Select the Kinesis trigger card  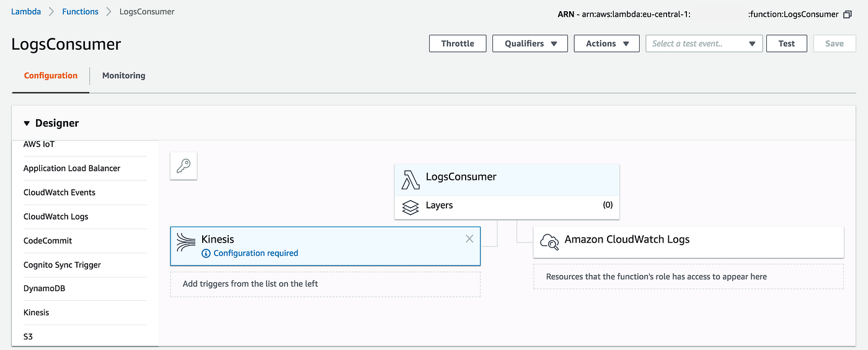(x=325, y=246)
